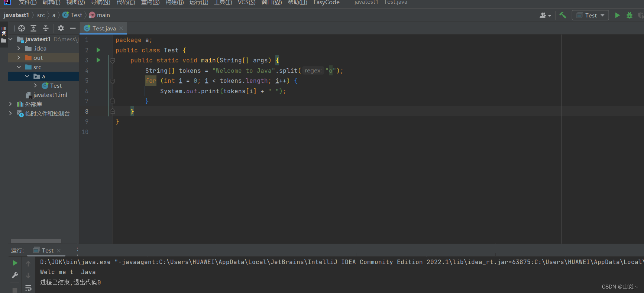The height and width of the screenshot is (293, 644).
Task: Click the project tree horizontal scrollbar
Action: click(36, 241)
